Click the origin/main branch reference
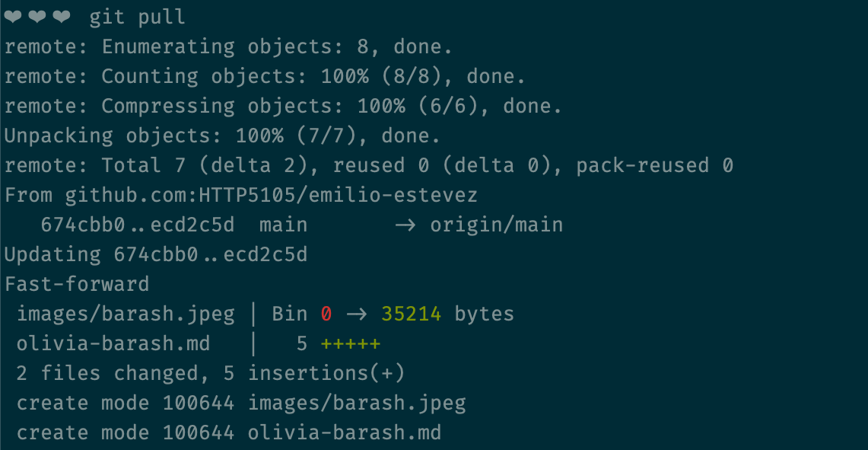The image size is (868, 450). pos(497,225)
